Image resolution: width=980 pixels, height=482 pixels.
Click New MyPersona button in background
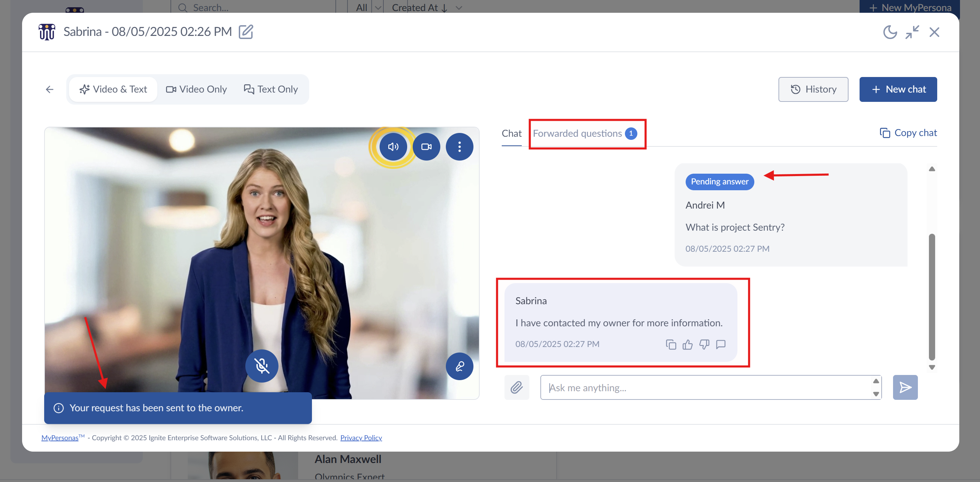(910, 7)
